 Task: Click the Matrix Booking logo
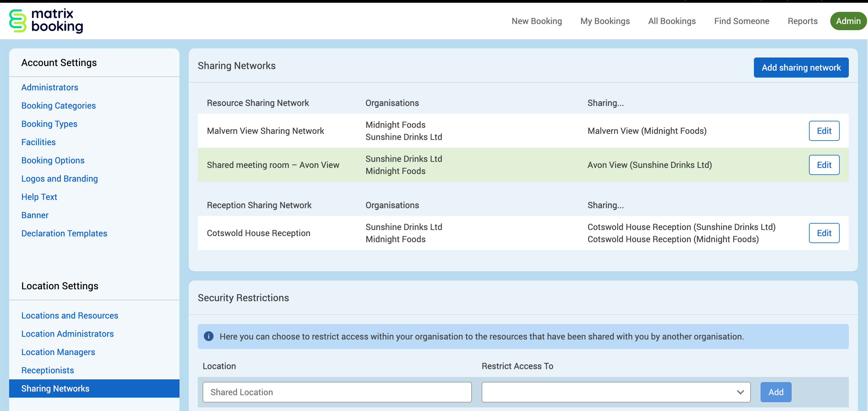46,21
